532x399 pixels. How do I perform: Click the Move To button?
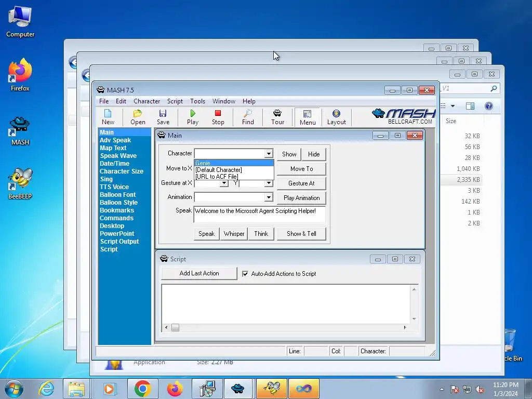pyautogui.click(x=302, y=169)
